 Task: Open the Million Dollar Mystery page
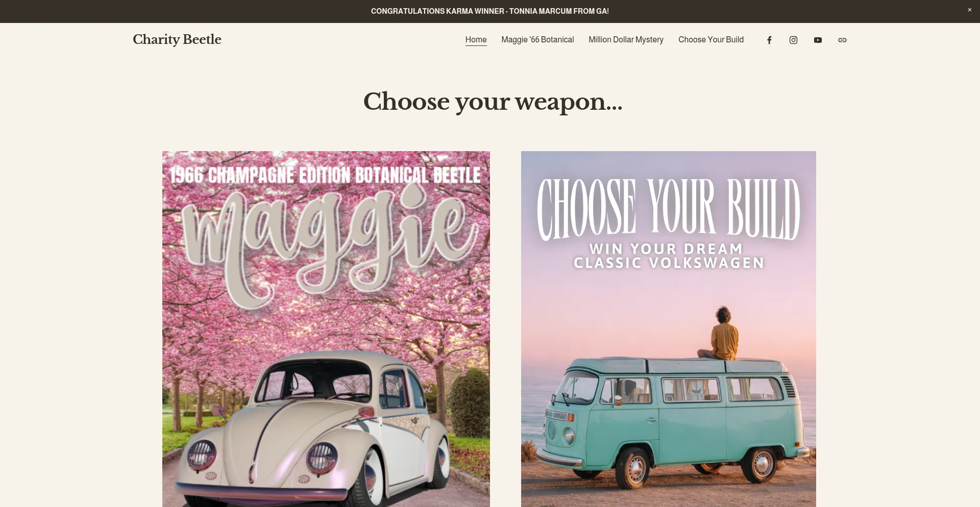point(626,40)
